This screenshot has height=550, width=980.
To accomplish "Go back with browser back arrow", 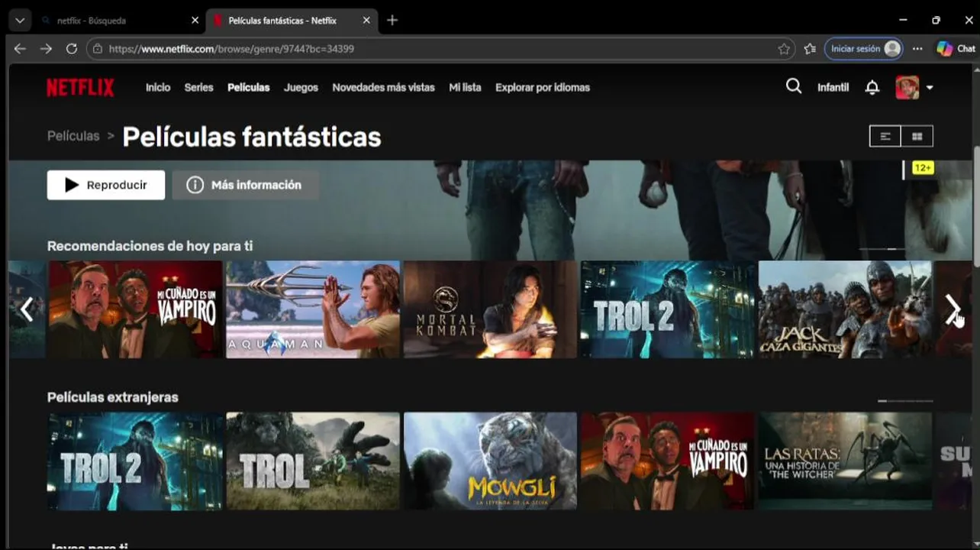I will [20, 49].
